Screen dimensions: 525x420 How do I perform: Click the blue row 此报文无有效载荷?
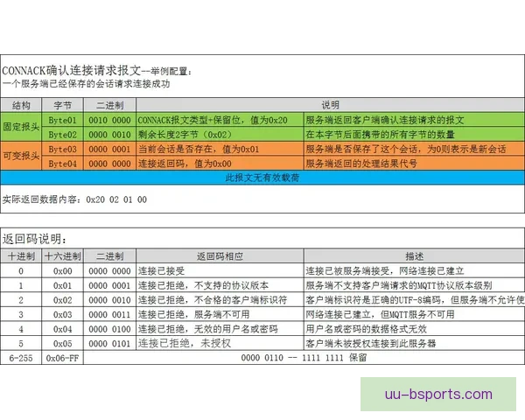pos(262,178)
